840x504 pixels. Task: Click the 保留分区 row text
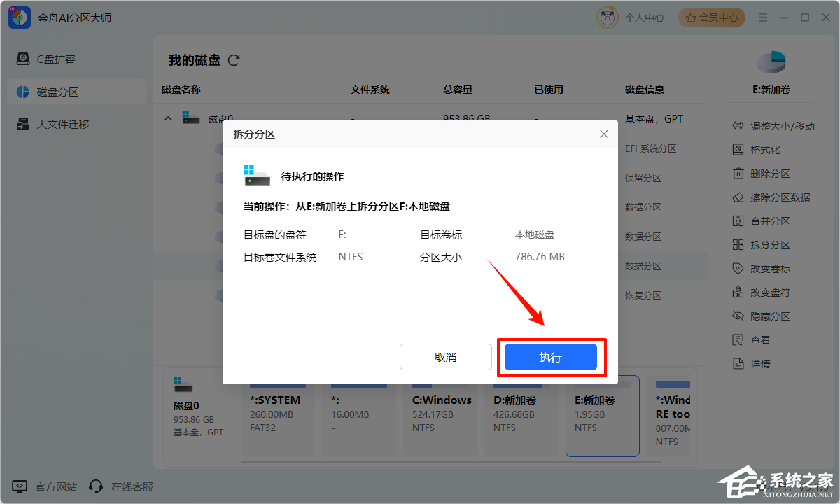pos(643,178)
